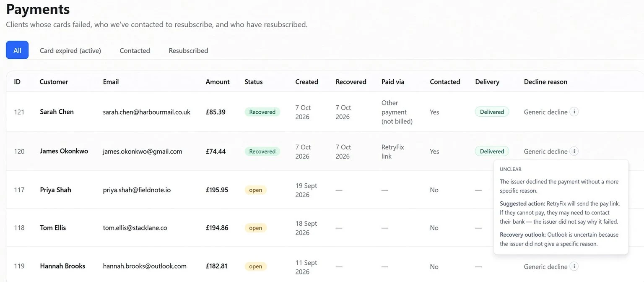Image resolution: width=644 pixels, height=282 pixels.
Task: Select the Contacted tab
Action: 135,50
